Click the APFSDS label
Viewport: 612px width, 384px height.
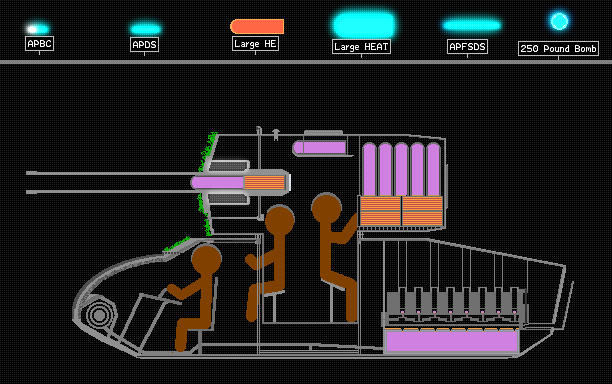pos(467,47)
